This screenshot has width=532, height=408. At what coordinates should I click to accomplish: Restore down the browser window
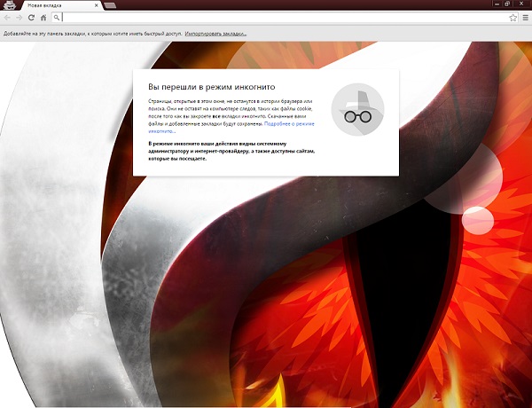point(507,4)
